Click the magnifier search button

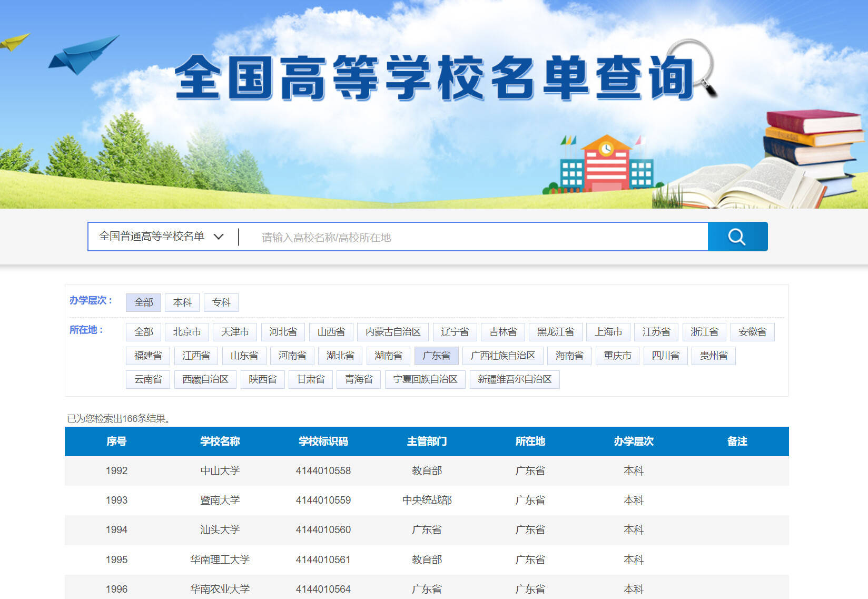737,237
